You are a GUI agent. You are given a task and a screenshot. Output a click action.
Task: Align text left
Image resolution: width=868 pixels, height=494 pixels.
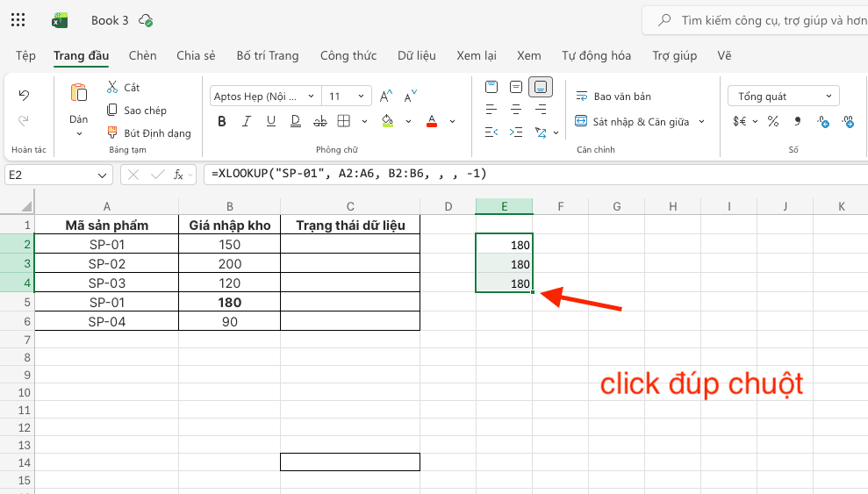(x=491, y=110)
